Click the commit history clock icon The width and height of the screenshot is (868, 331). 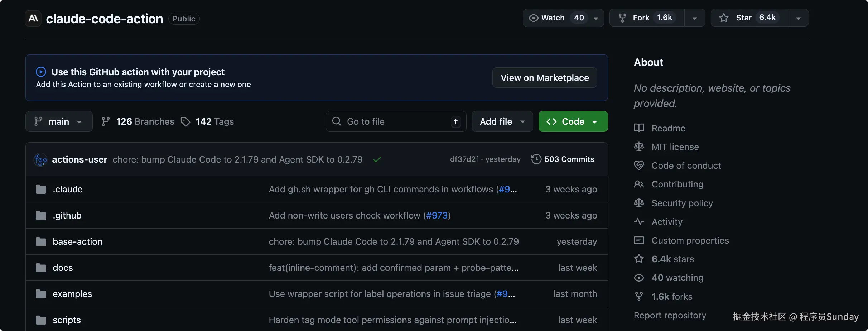click(x=536, y=159)
